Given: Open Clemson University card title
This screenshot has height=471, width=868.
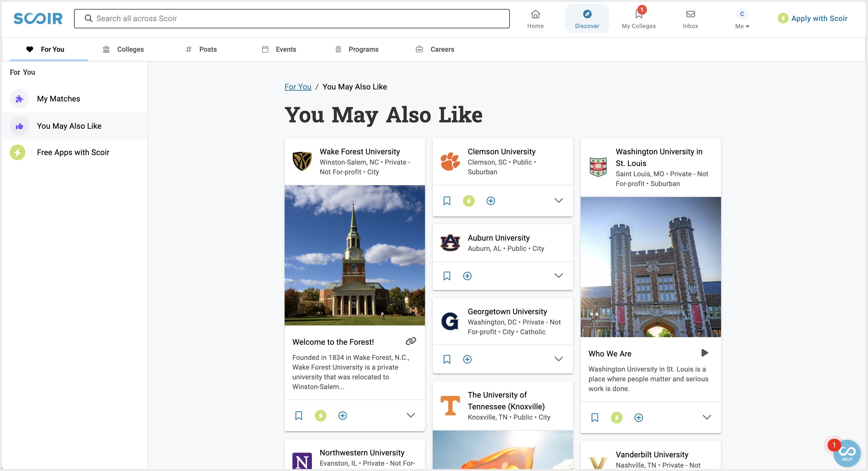Looking at the screenshot, I should click(502, 152).
